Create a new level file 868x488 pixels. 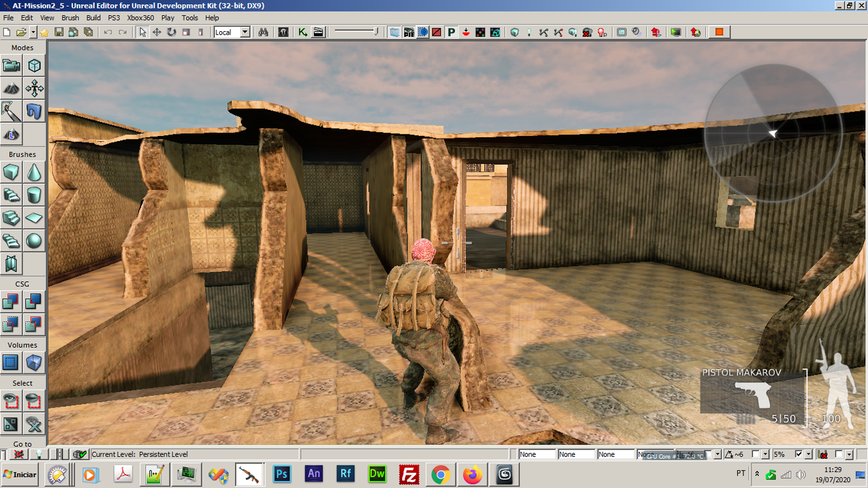tap(7, 32)
